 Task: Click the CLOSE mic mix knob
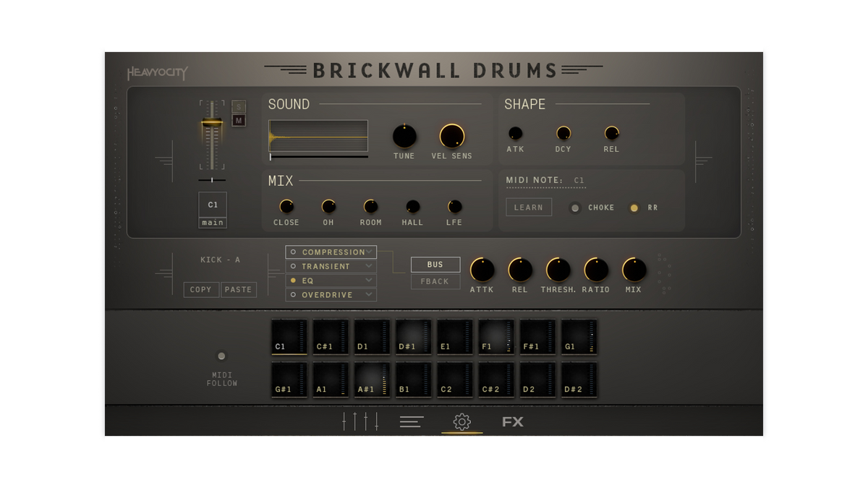(x=286, y=207)
